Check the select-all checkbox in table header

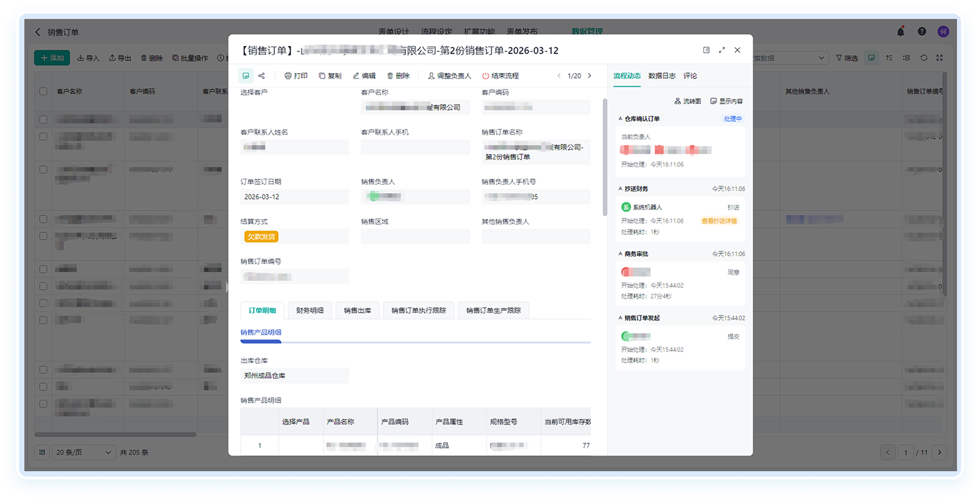43,91
